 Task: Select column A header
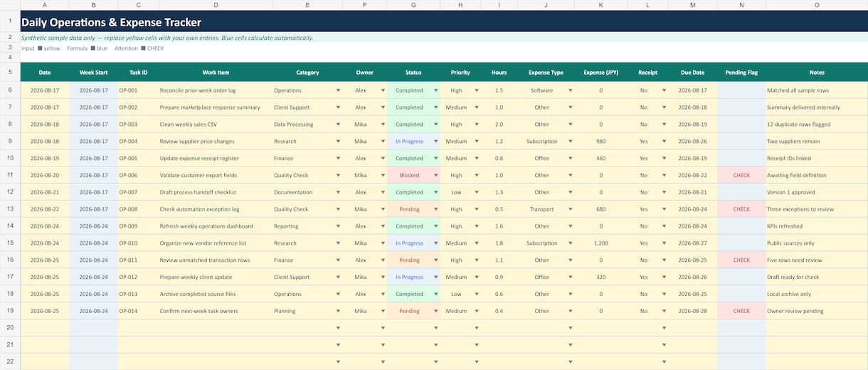point(45,5)
